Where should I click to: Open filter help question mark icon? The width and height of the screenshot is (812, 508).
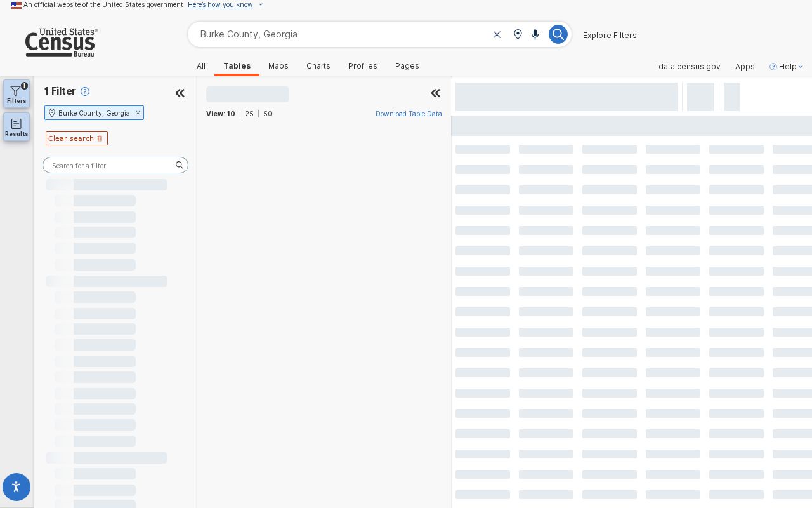click(85, 91)
